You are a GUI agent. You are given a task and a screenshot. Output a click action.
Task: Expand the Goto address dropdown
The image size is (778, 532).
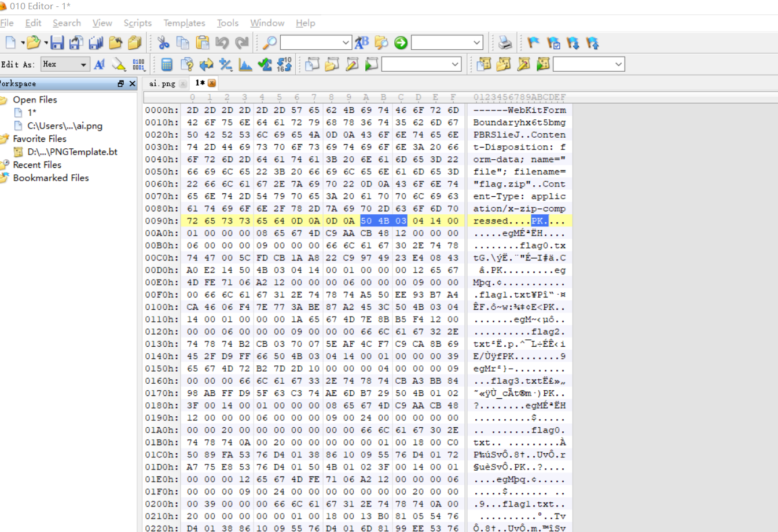click(x=477, y=43)
